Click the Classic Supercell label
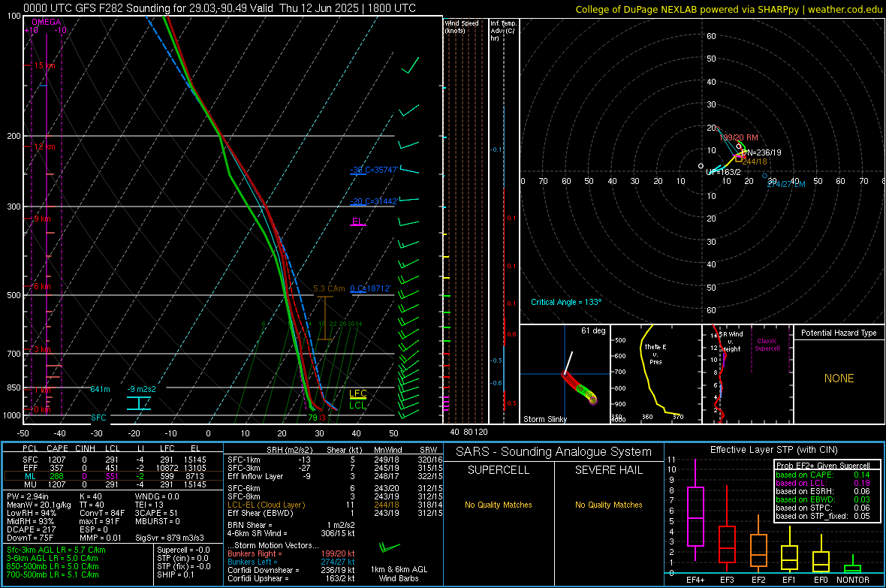The image size is (886, 588). [767, 345]
